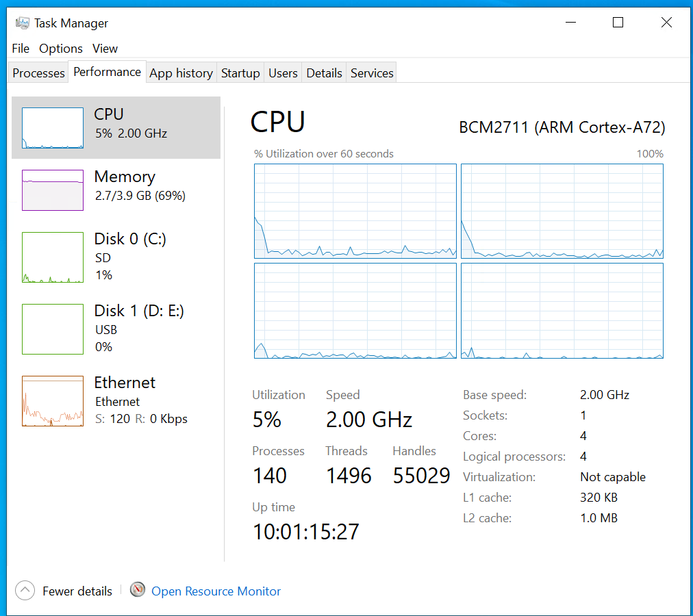The width and height of the screenshot is (693, 616).
Task: Open the Services tab
Action: [x=372, y=73]
